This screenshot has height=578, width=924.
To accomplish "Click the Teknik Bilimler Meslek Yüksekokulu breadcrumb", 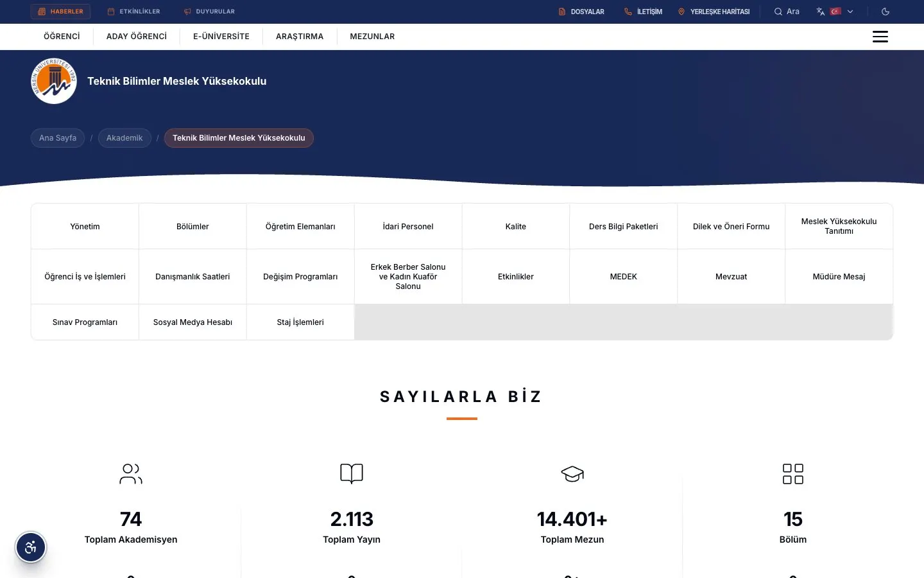I will 239,138.
